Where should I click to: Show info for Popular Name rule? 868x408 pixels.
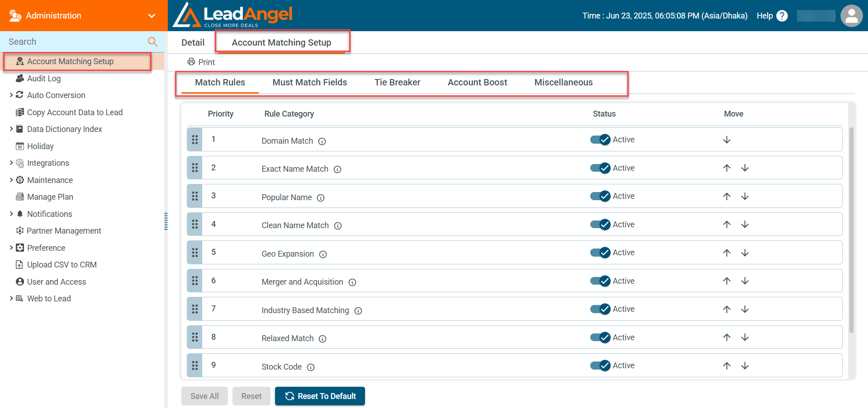(x=321, y=198)
